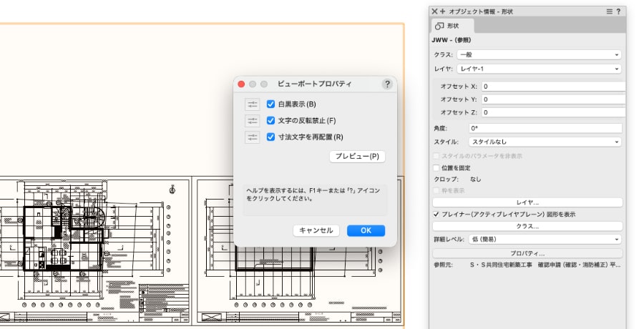Click the オフセット X input field
644x329 pixels.
coord(553,87)
